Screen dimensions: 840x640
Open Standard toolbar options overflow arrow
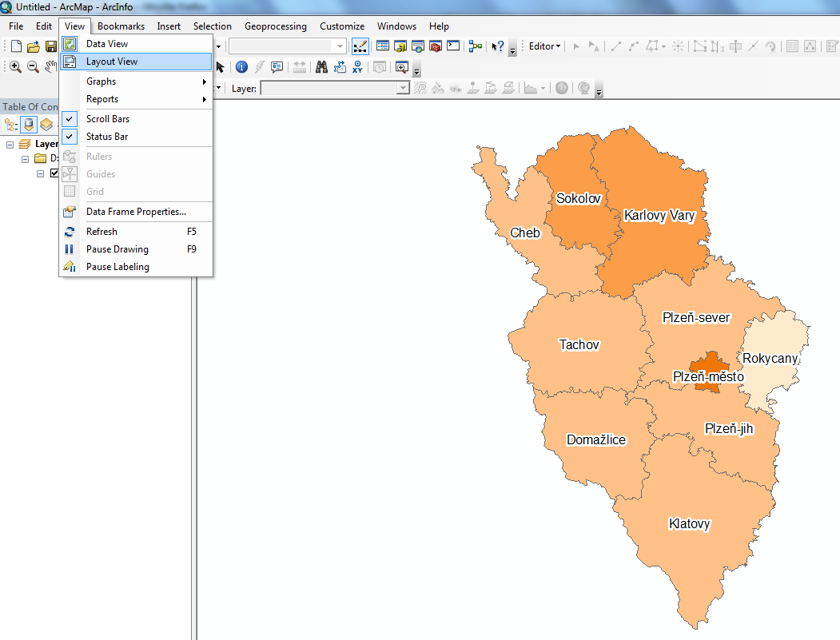point(512,50)
